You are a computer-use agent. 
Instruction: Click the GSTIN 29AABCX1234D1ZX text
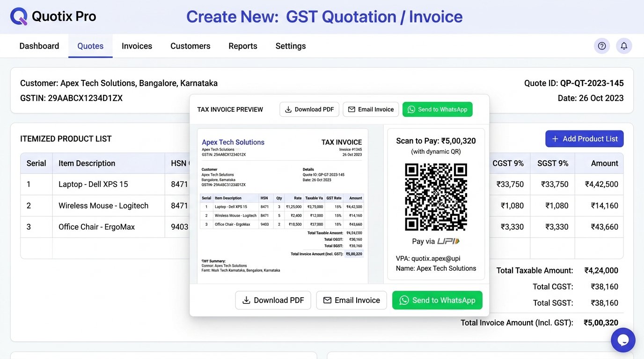[71, 98]
